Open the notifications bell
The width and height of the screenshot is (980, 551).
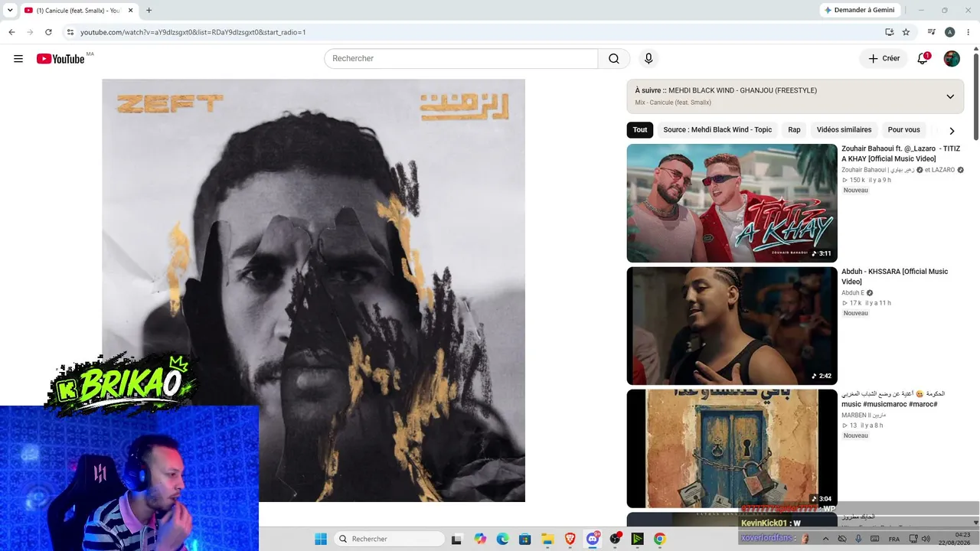point(923,59)
